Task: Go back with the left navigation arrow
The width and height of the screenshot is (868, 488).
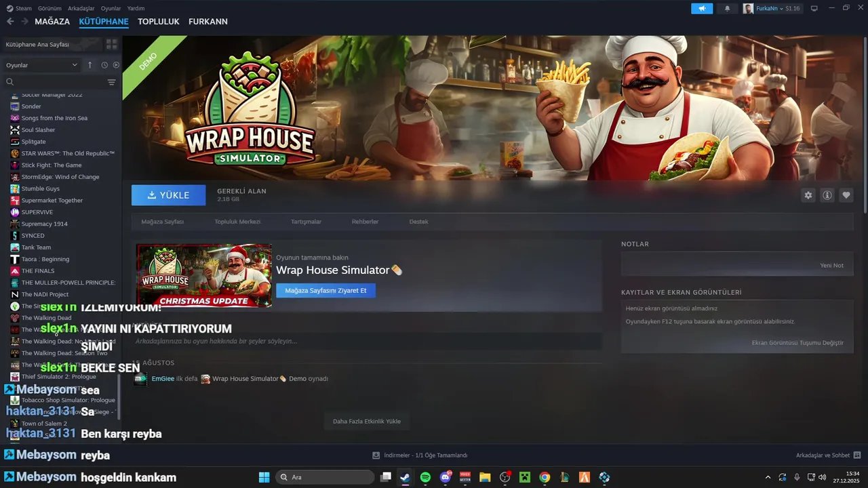Action: [x=10, y=22]
